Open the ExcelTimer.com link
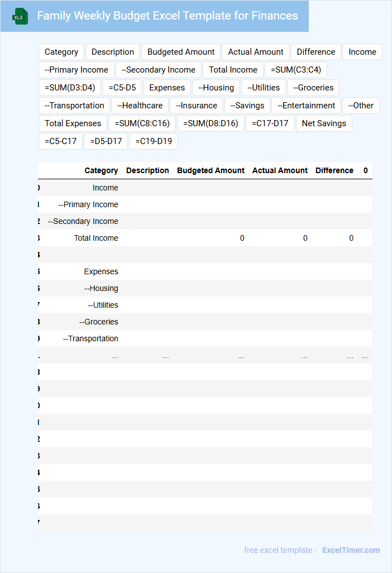Image resolution: width=392 pixels, height=573 pixels. [351, 550]
